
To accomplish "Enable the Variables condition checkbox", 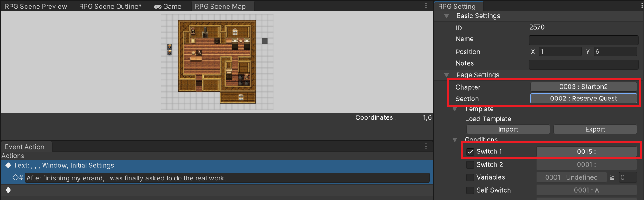I will click(x=470, y=177).
